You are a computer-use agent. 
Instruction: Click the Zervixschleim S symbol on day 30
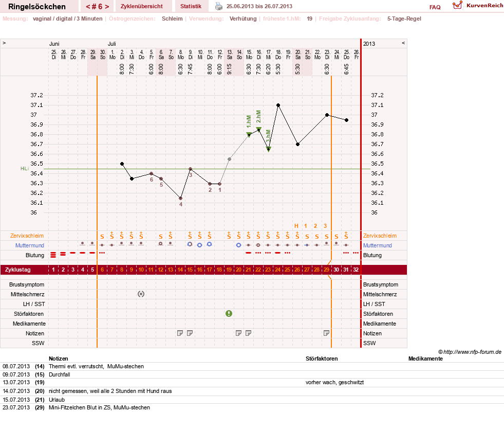[336, 237]
